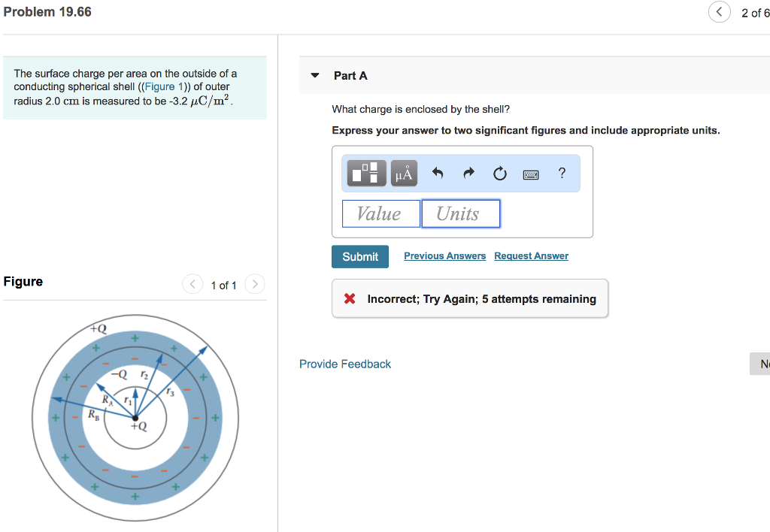The image size is (770, 532).
Task: Show next figure using right chevron
Action: (255, 284)
